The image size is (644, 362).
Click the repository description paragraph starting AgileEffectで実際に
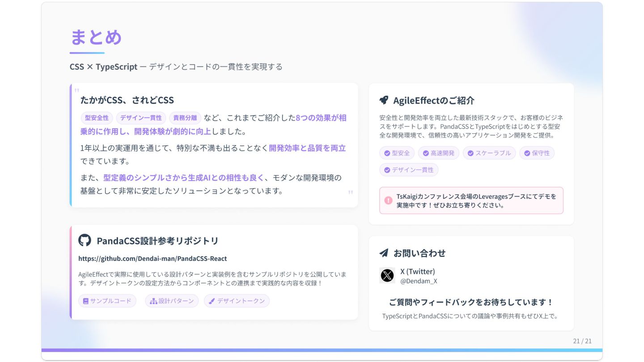(212, 278)
